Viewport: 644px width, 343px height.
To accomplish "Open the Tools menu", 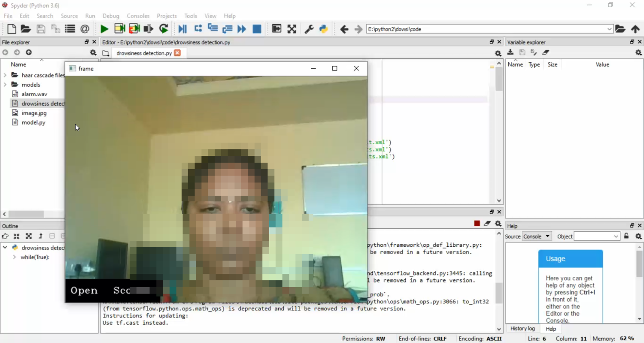I will pyautogui.click(x=191, y=16).
